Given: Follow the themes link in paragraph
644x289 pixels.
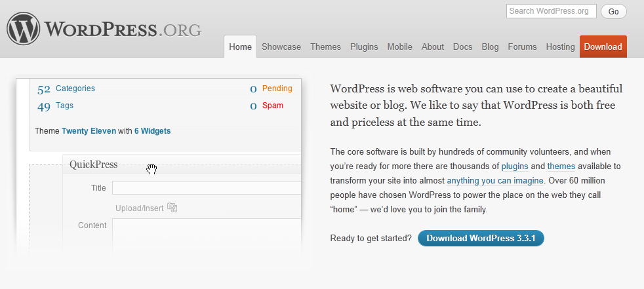Looking at the screenshot, I should click(x=561, y=166).
